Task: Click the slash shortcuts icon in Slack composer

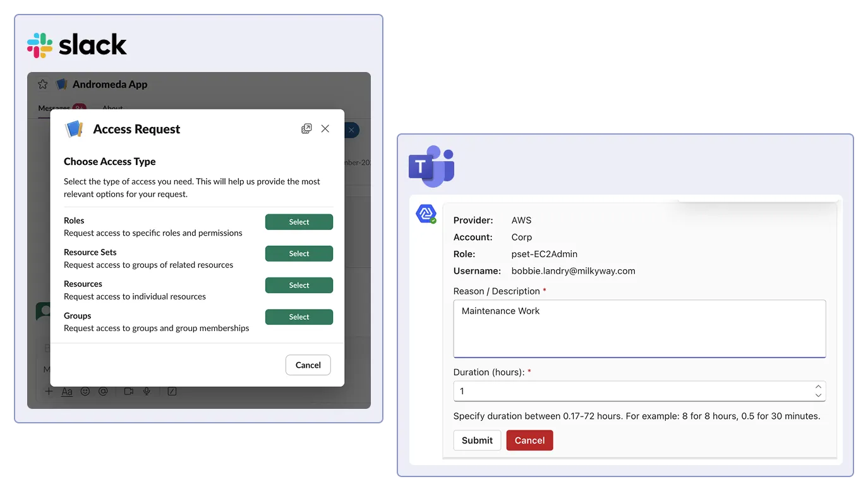Action: pos(172,391)
